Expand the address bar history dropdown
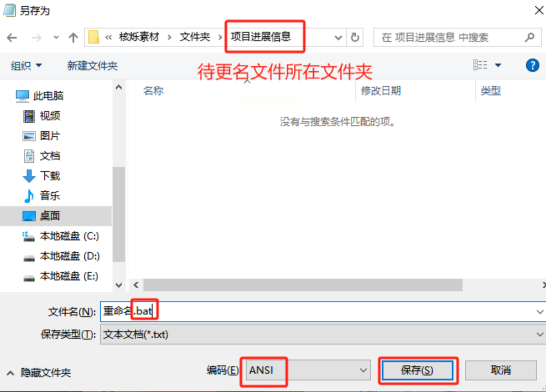 tap(338, 38)
